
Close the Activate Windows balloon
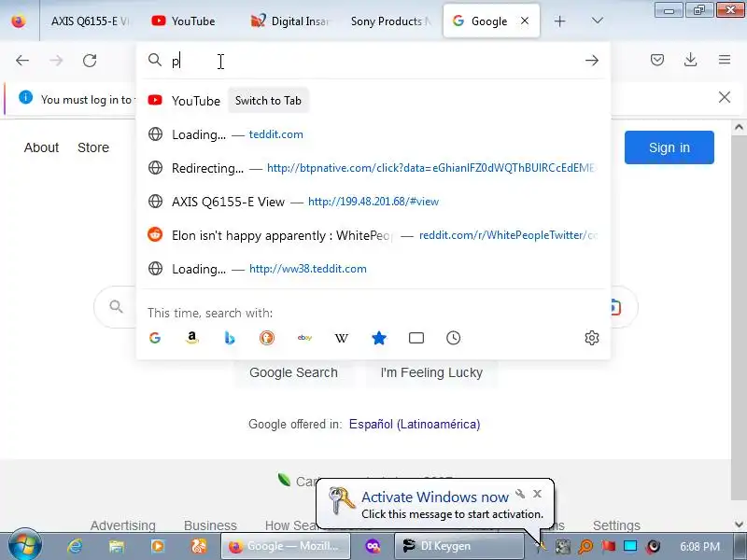click(x=538, y=494)
